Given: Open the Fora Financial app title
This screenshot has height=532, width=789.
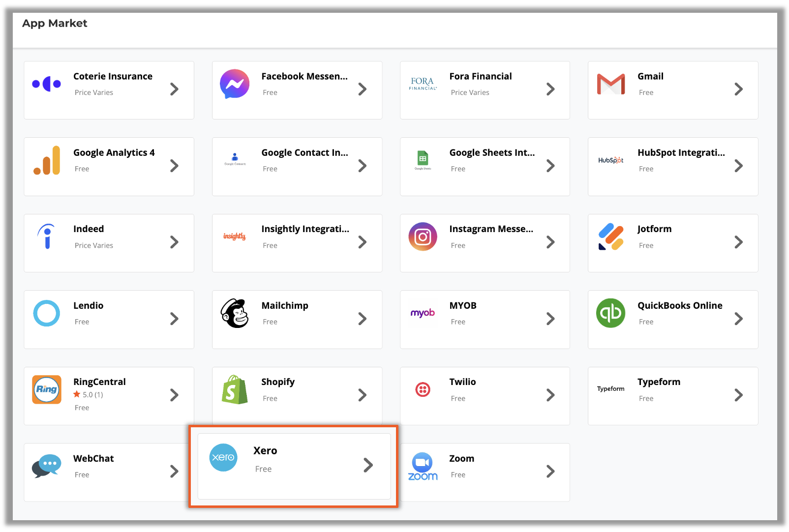Looking at the screenshot, I should coord(480,76).
